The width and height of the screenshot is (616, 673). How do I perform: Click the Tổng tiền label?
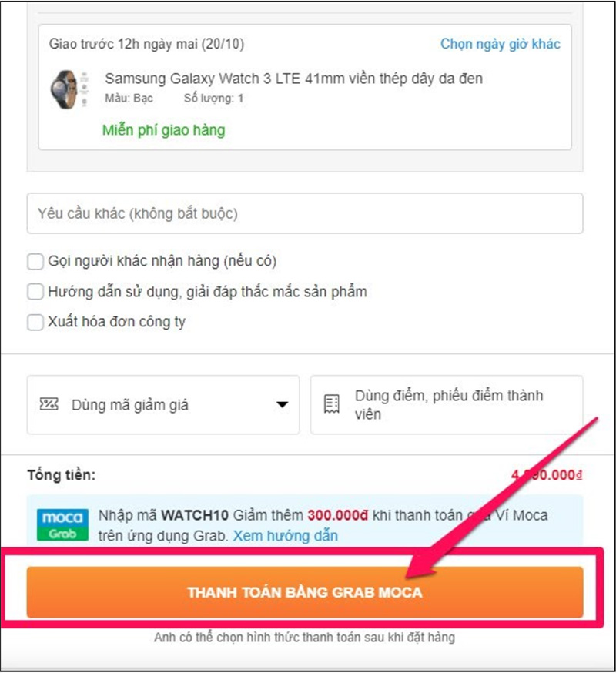click(62, 475)
